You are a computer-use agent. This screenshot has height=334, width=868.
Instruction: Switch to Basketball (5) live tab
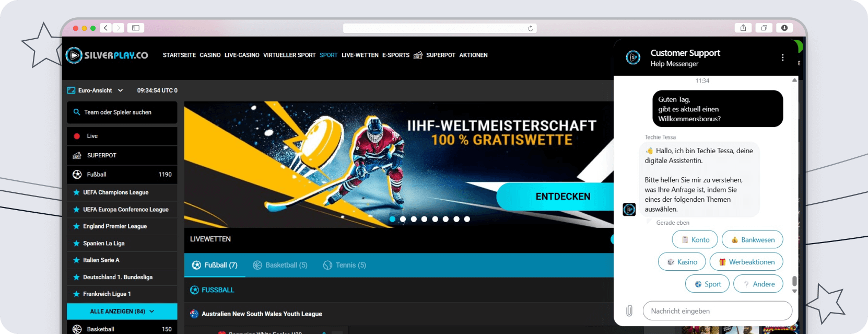pos(280,265)
